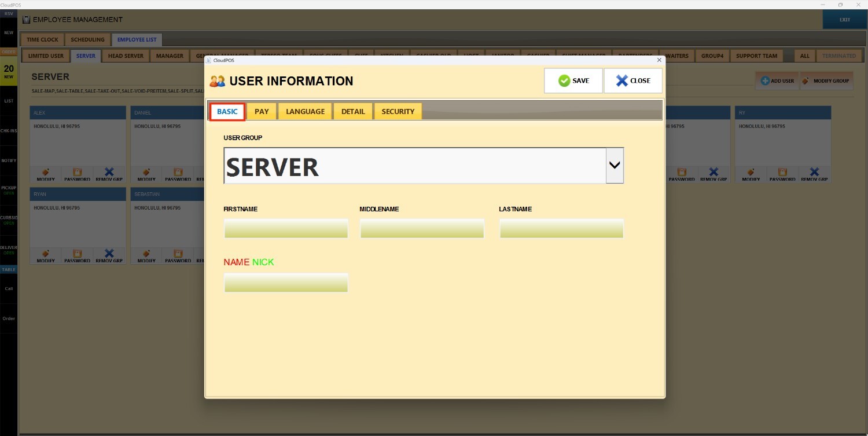The width and height of the screenshot is (868, 436).
Task: Click the two-people User Information icon
Action: coord(218,81)
